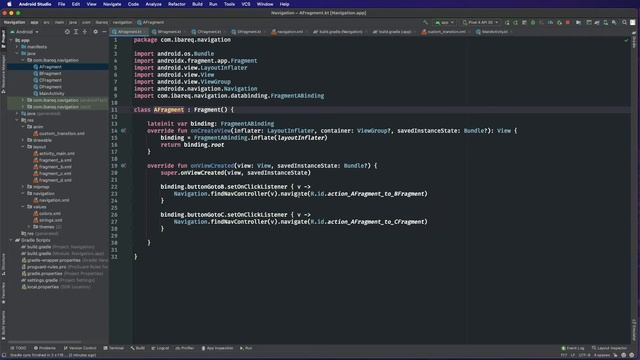Open the TODO tool window
This screenshot has height=360, width=640.
(18, 348)
